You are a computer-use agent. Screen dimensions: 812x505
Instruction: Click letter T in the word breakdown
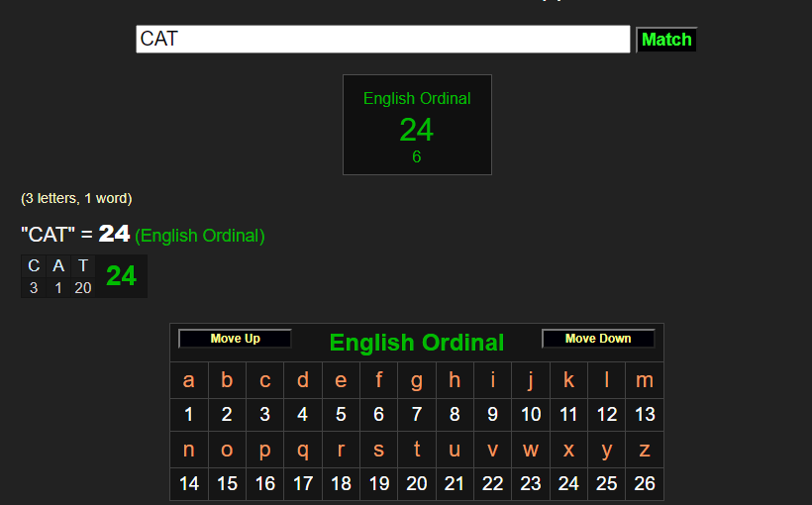[83, 265]
